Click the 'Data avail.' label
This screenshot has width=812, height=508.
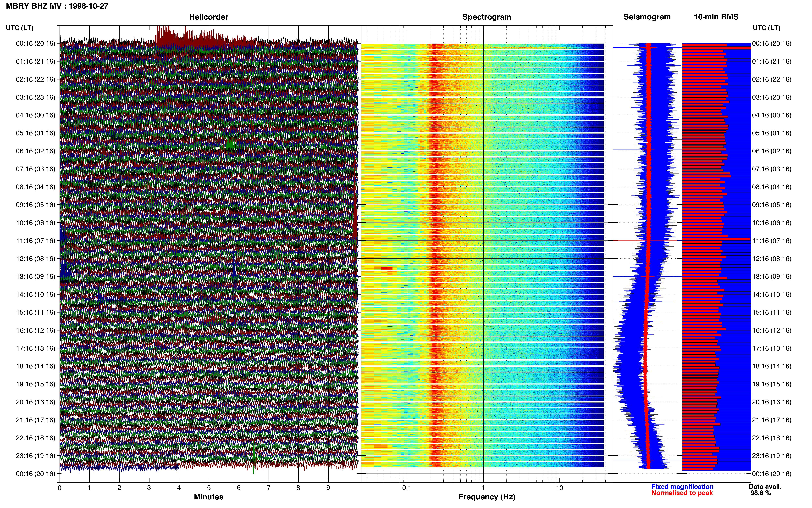pos(765,486)
